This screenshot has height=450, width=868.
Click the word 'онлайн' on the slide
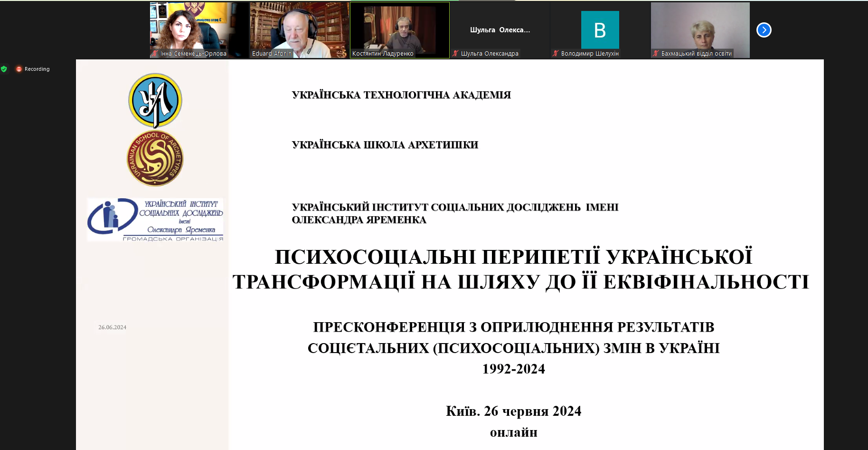coord(514,432)
